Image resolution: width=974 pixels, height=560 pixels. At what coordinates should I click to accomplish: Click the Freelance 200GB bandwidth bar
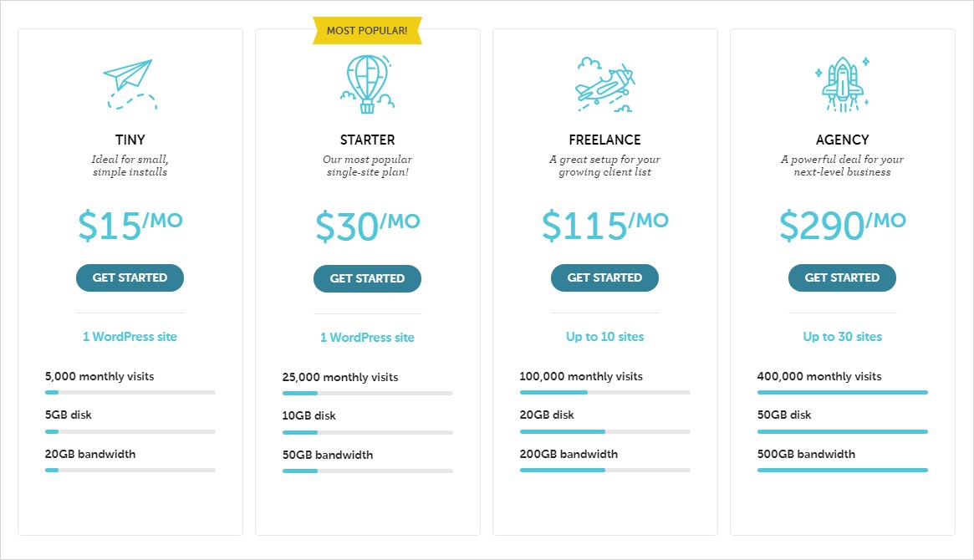(x=605, y=470)
